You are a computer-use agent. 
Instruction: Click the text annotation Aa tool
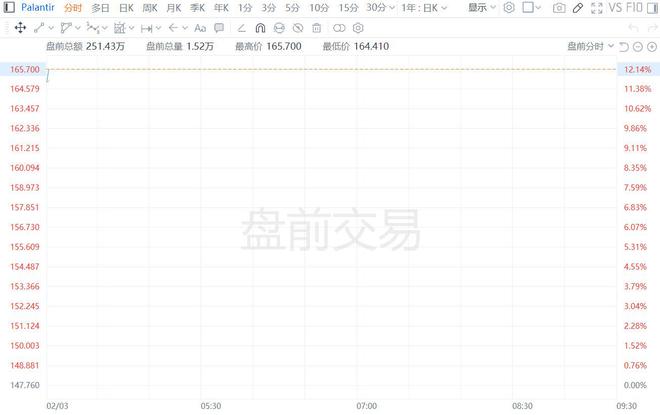[200, 27]
